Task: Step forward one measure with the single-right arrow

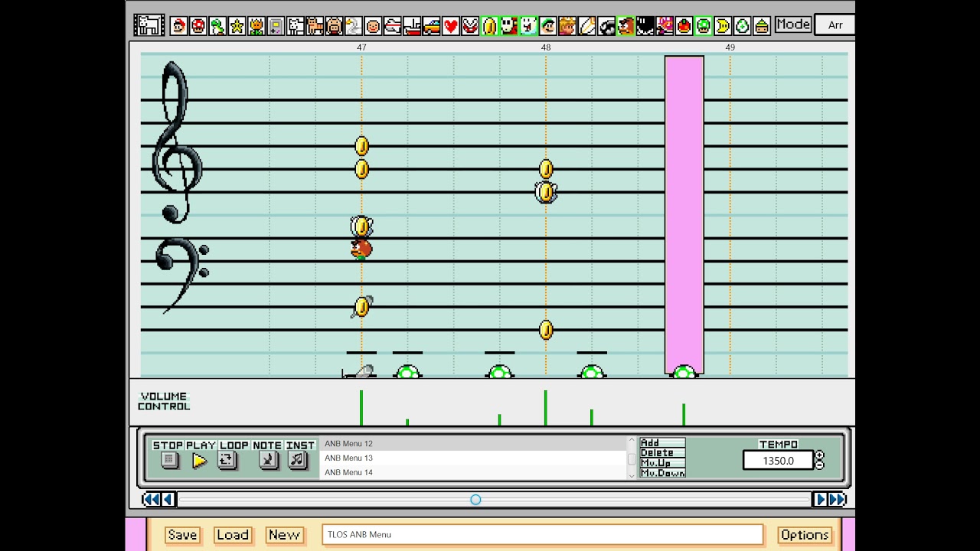Action: [x=820, y=500]
